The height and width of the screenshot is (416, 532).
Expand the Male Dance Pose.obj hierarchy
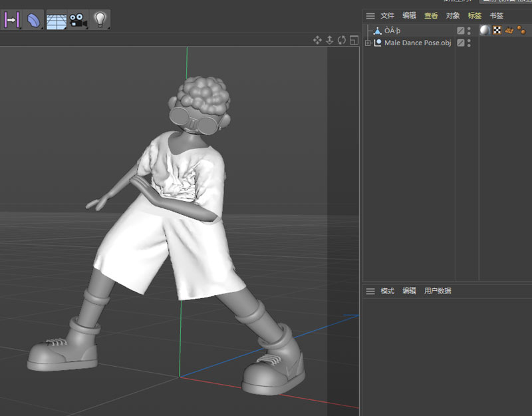368,43
